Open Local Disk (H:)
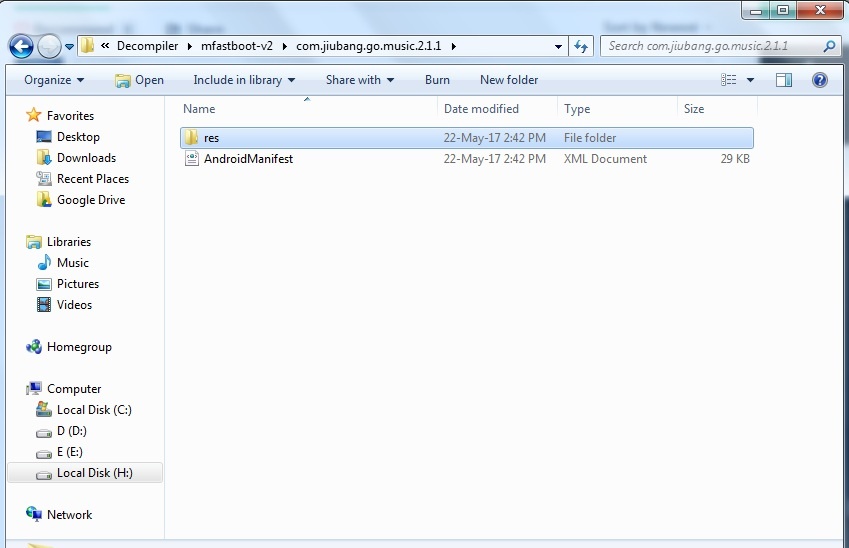The image size is (849, 548). coord(95,473)
